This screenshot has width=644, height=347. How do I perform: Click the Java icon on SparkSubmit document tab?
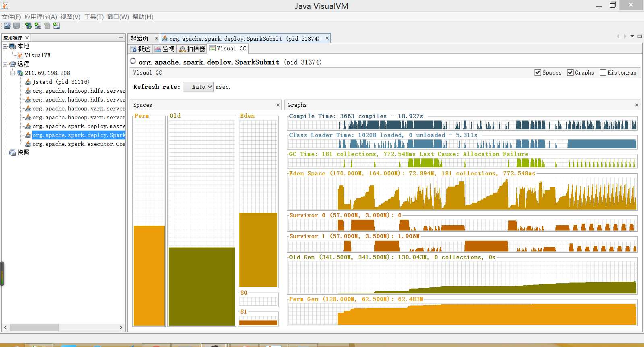(165, 39)
